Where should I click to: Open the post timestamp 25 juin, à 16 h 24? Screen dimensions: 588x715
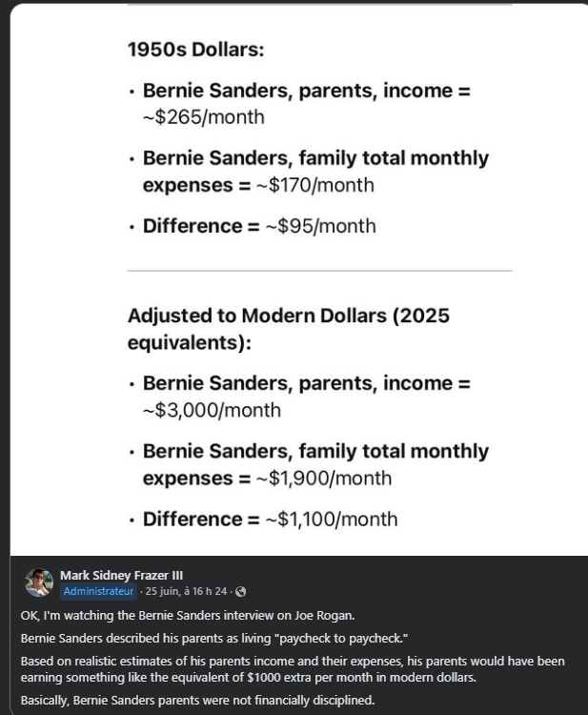tap(186, 591)
